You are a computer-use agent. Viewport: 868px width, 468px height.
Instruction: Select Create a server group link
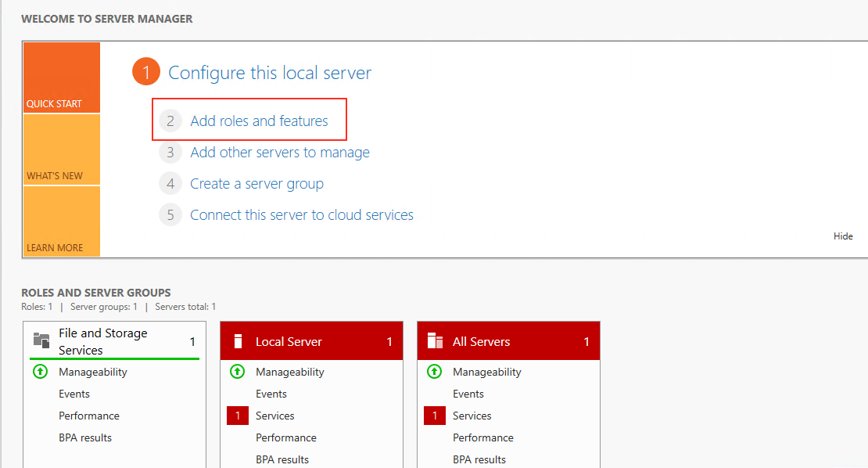point(256,184)
